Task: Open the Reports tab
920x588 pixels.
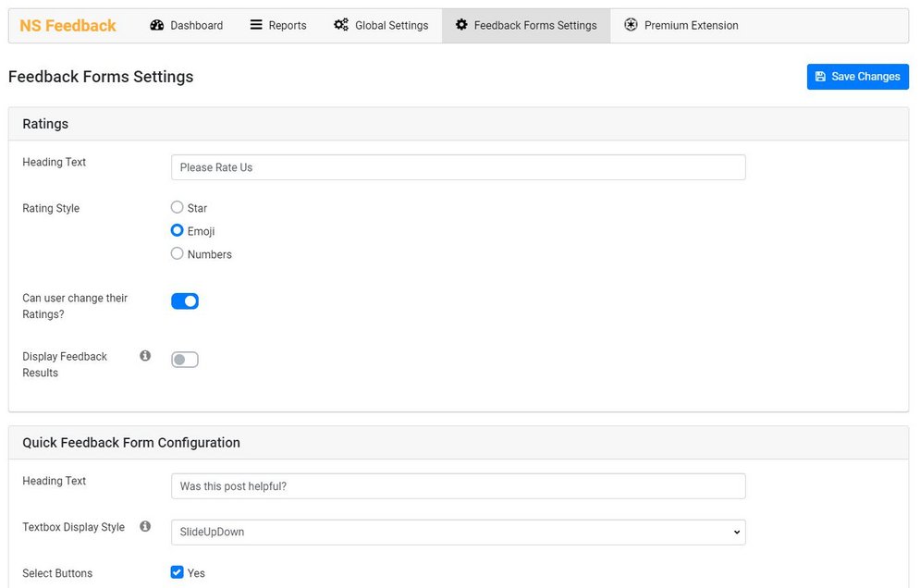Action: click(278, 25)
